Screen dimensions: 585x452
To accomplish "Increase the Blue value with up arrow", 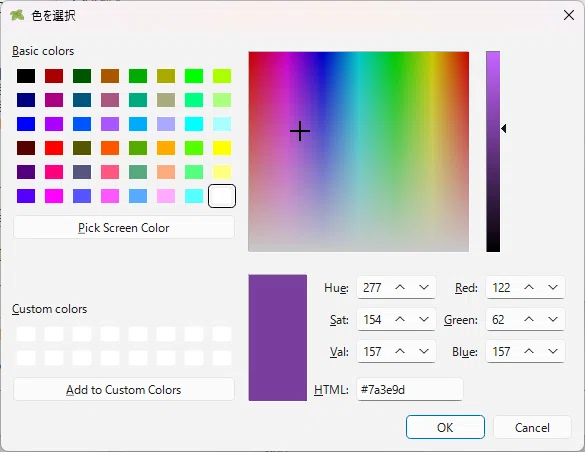I will click(x=529, y=351).
